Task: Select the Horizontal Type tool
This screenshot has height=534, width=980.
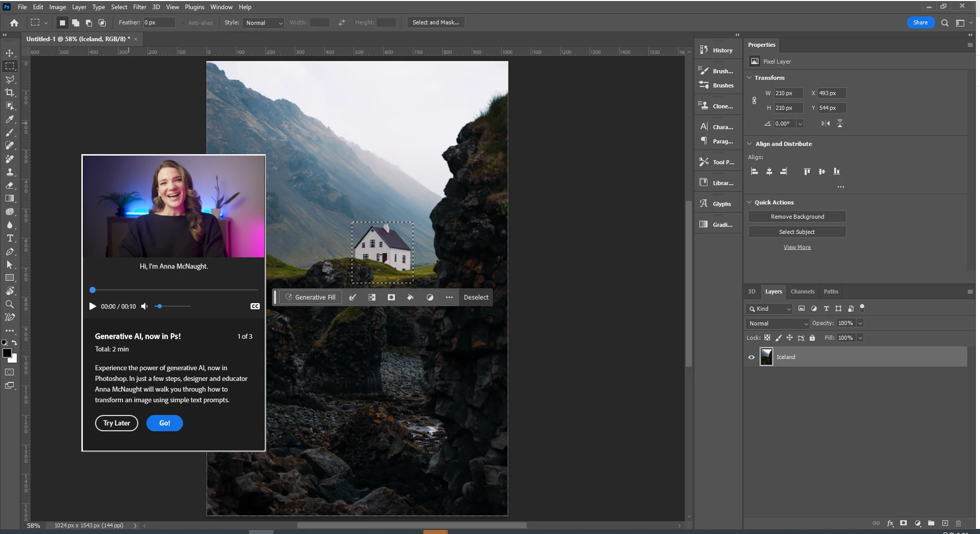Action: point(10,238)
